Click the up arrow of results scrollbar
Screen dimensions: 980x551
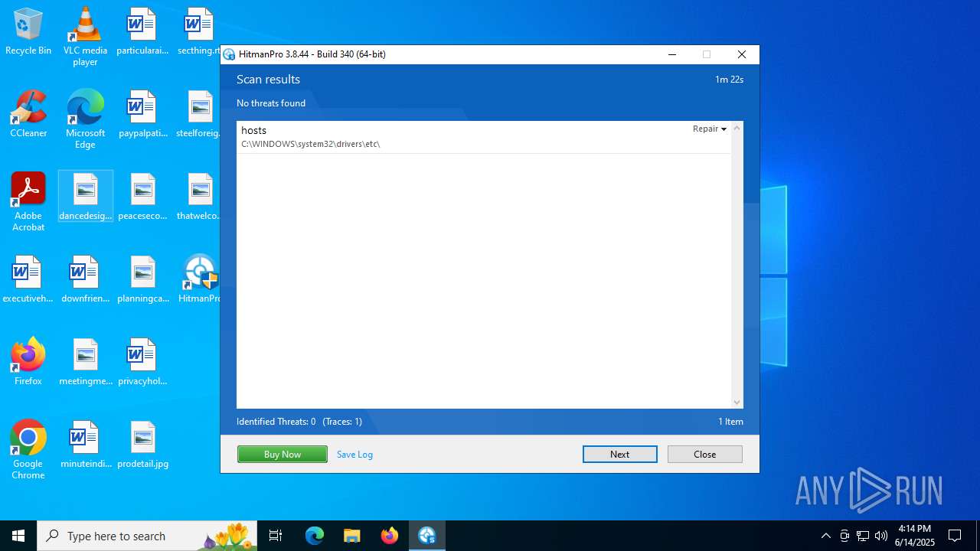click(737, 129)
